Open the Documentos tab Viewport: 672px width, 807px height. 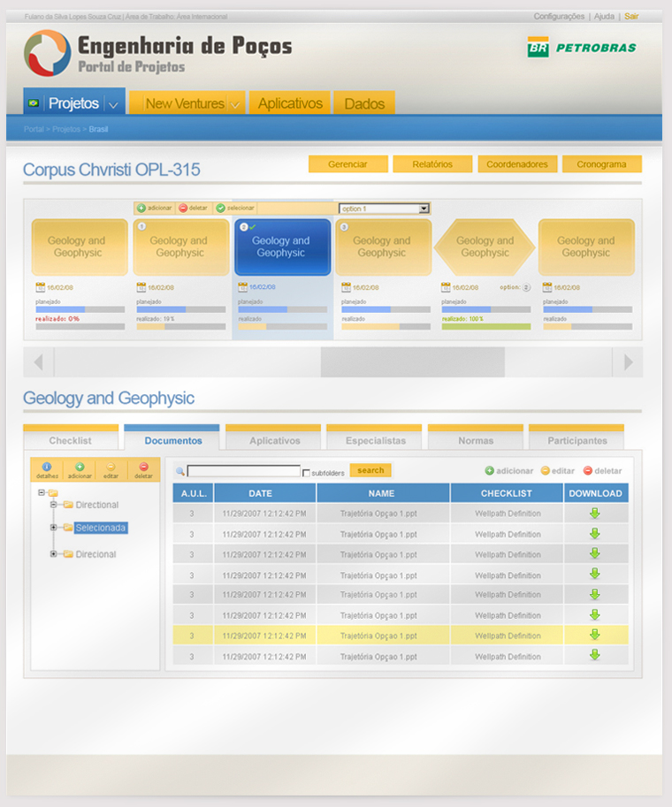[172, 438]
